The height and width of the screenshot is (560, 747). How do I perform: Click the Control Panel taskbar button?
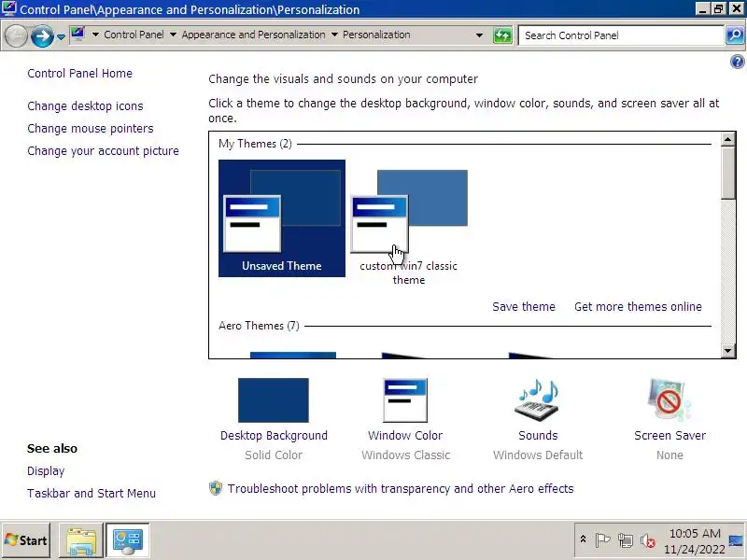[x=128, y=540]
